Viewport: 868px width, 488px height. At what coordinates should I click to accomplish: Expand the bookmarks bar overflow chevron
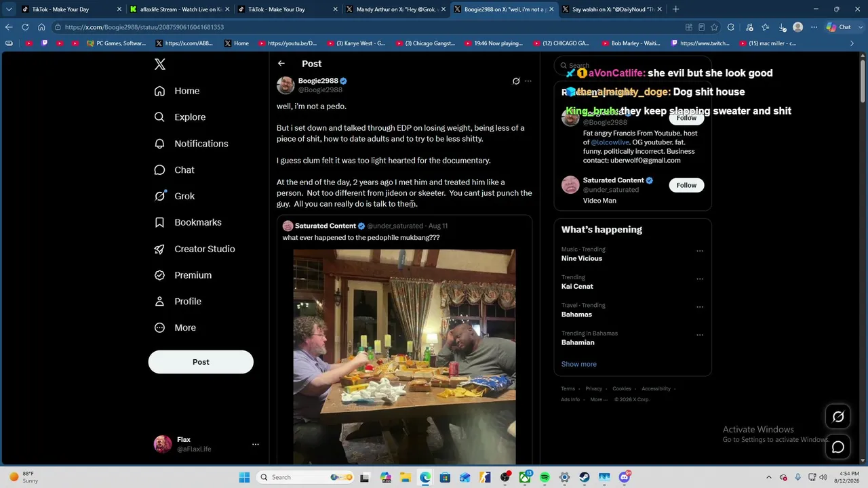pyautogui.click(x=852, y=43)
